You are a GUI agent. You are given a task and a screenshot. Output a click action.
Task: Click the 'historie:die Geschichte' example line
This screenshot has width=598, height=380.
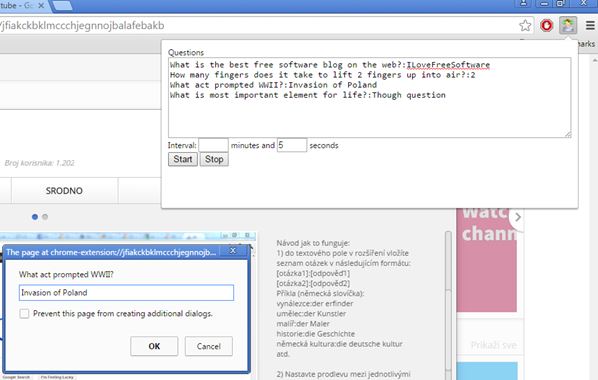pyautogui.click(x=315, y=334)
